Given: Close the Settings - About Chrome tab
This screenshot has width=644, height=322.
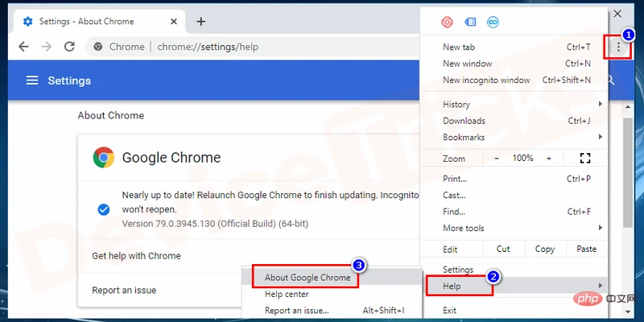Looking at the screenshot, I should click(174, 22).
